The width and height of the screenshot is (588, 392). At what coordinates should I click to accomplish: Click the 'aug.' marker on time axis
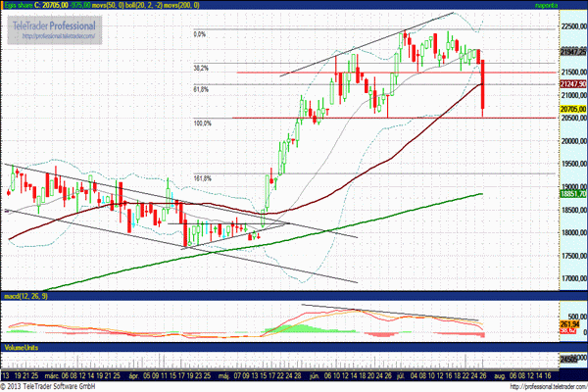point(498,375)
